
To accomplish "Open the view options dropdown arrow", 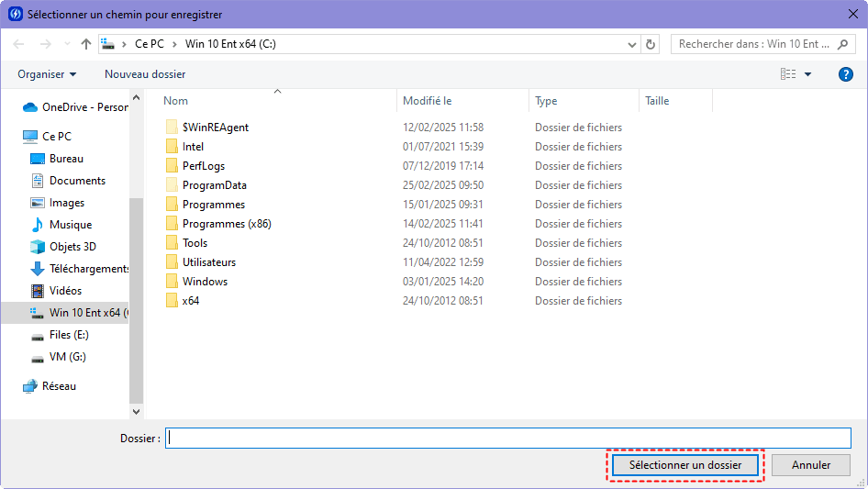I will [x=808, y=74].
